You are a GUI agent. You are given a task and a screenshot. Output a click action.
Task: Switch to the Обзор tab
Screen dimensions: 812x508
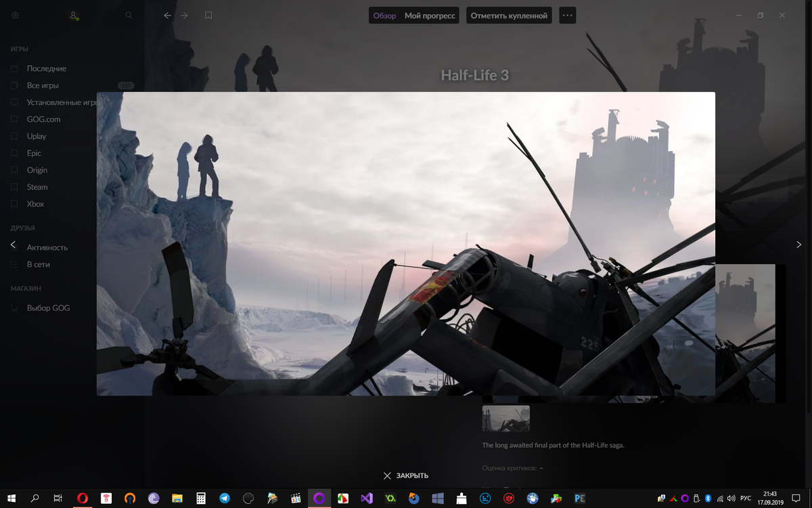384,15
